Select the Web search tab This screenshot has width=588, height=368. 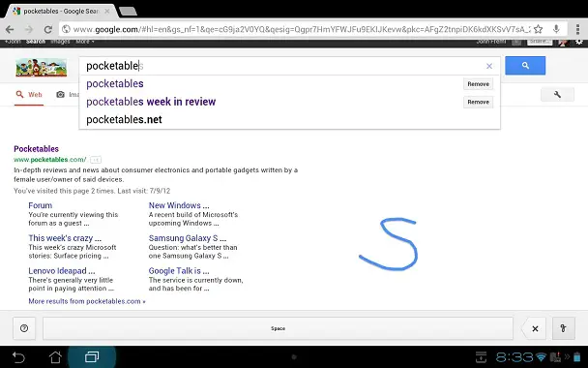(29, 95)
